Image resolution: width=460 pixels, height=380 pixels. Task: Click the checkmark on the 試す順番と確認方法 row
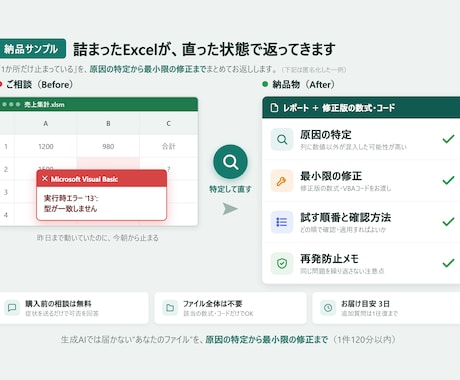448,221
